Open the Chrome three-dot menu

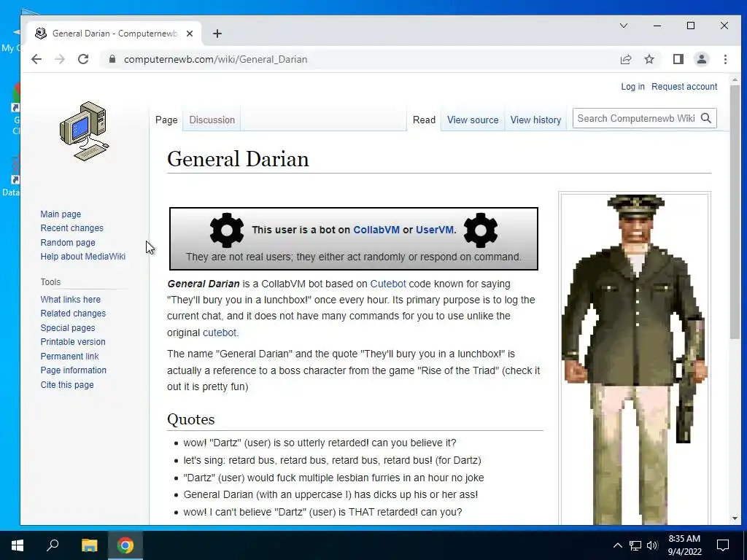pos(725,59)
